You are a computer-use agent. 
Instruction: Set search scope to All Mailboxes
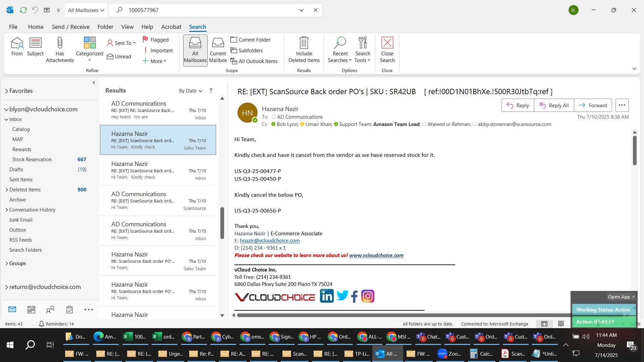(195, 50)
